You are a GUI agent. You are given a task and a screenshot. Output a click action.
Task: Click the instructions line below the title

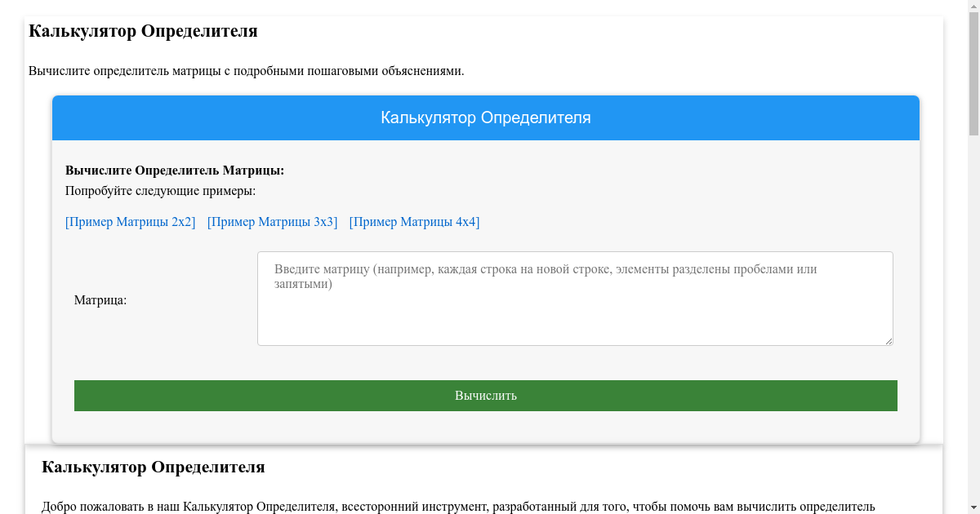[x=247, y=69]
